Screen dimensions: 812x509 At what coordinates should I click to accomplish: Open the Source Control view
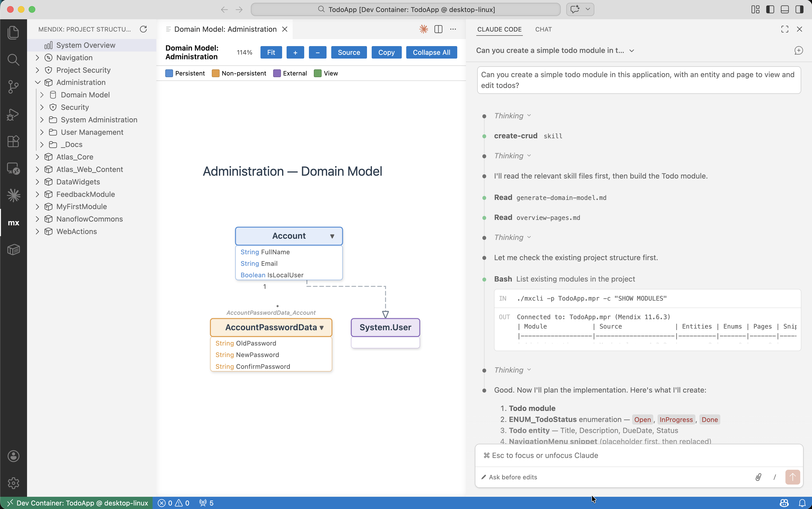click(13, 87)
